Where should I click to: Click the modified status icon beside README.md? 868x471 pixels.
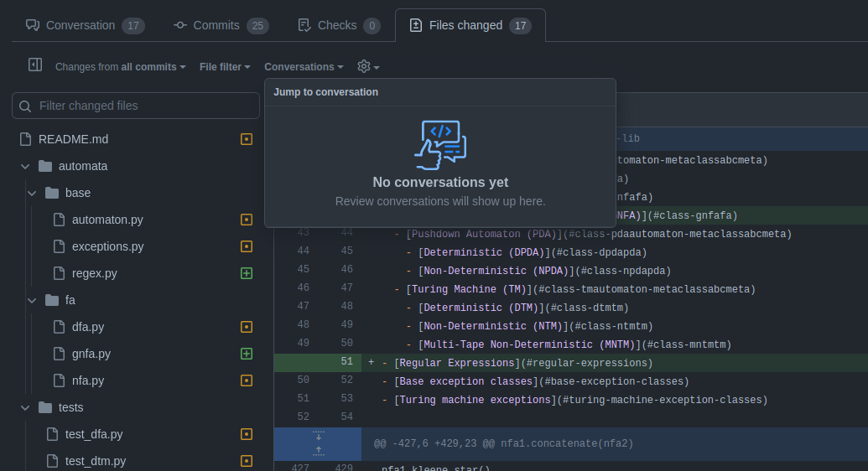coord(247,139)
